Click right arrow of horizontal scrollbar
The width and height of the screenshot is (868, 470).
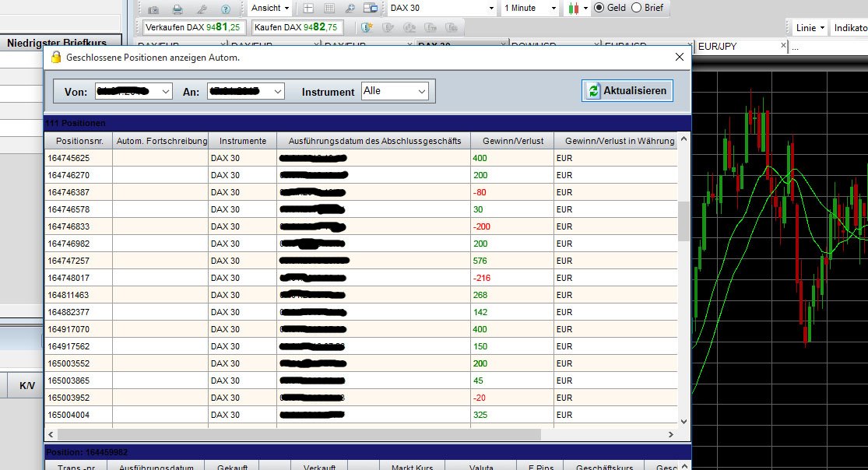671,434
